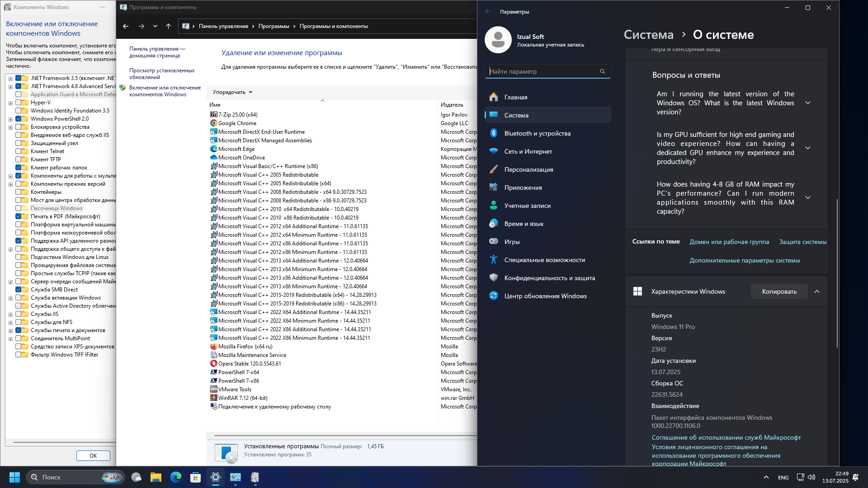Open Соглашение об использовании служб Майкрософт
The image size is (868, 488).
coord(726,437)
